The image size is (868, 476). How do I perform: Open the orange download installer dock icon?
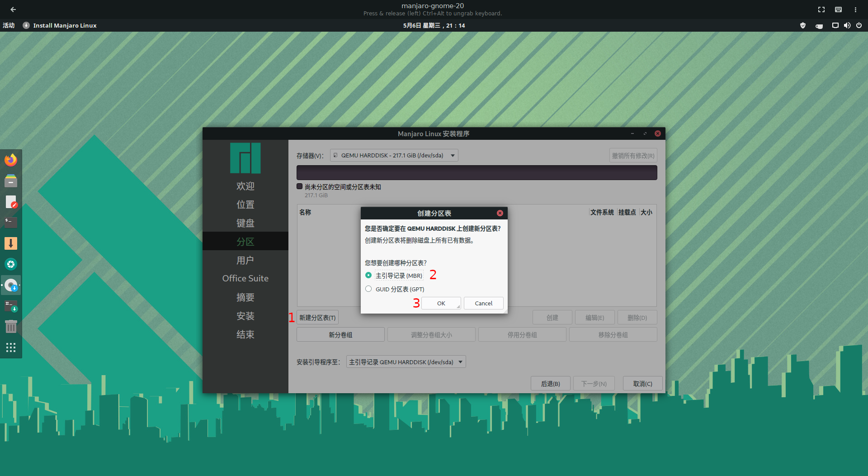pyautogui.click(x=11, y=243)
